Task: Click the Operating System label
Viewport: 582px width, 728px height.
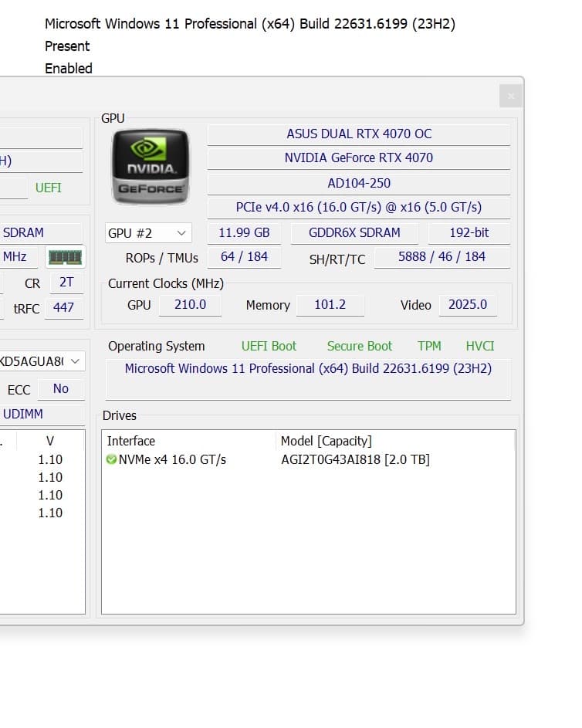Action: pos(157,347)
